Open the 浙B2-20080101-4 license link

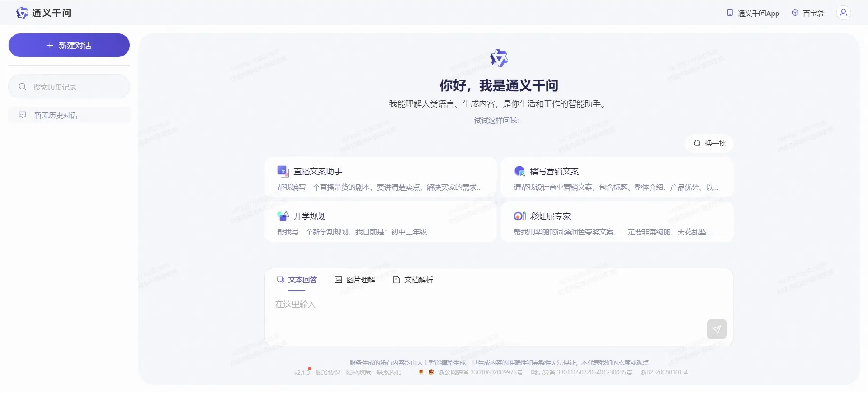pyautogui.click(x=664, y=372)
